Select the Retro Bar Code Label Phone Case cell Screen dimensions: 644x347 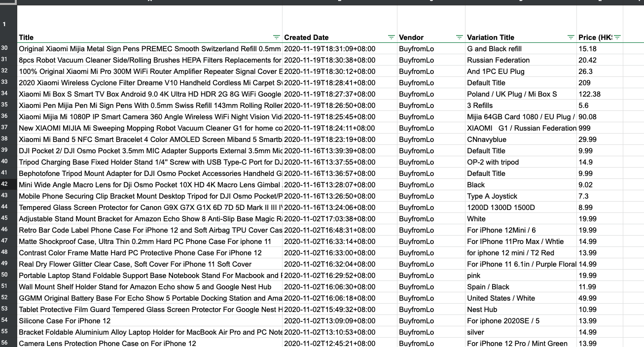point(150,230)
